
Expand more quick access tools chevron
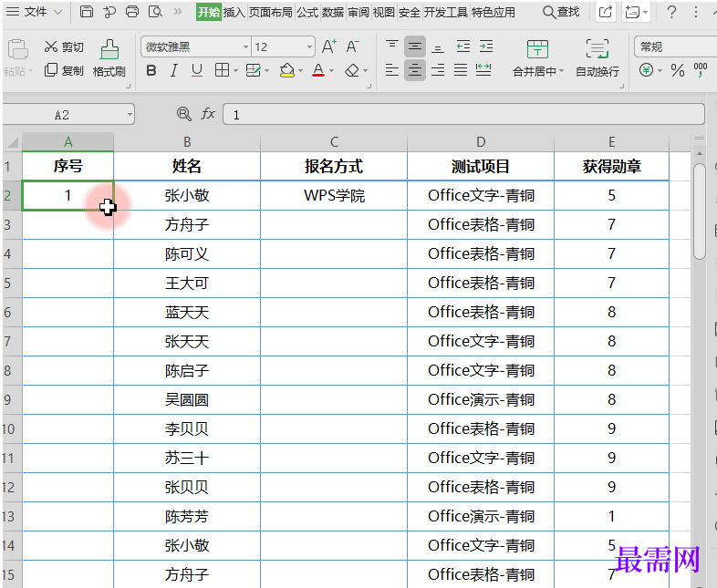[x=177, y=12]
